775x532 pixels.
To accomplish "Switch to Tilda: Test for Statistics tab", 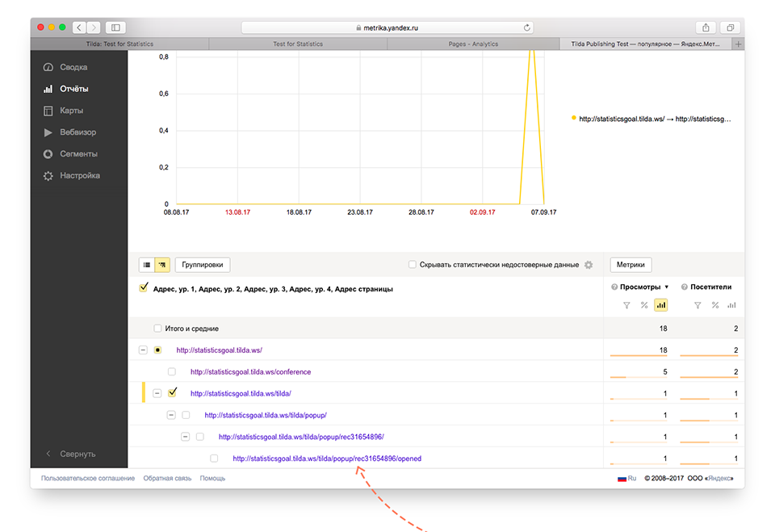I will tap(119, 44).
